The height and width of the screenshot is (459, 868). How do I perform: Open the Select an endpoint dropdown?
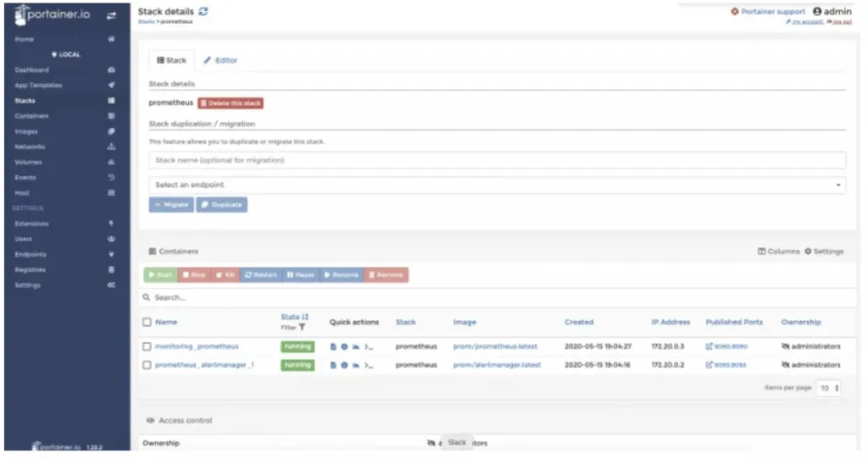[497, 185]
